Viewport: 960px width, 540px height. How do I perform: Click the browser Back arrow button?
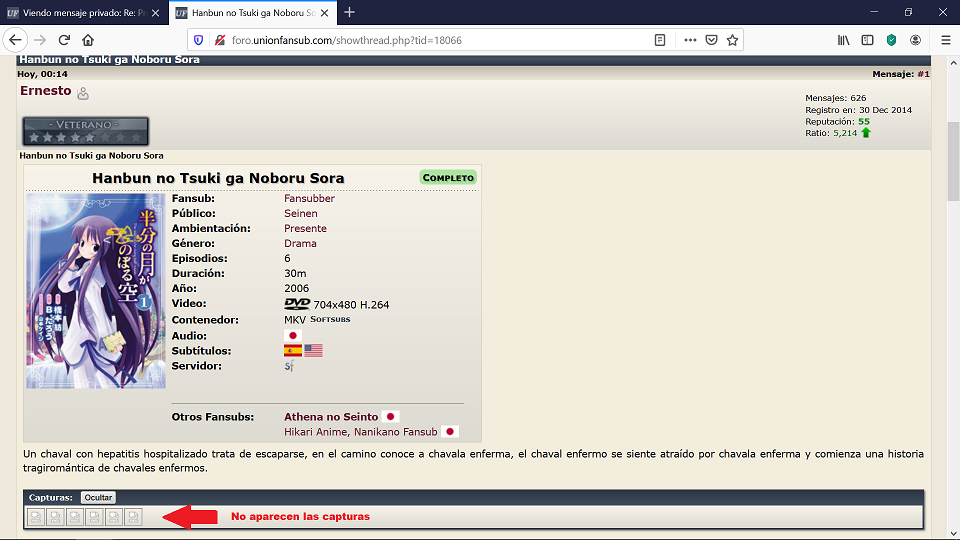point(15,40)
